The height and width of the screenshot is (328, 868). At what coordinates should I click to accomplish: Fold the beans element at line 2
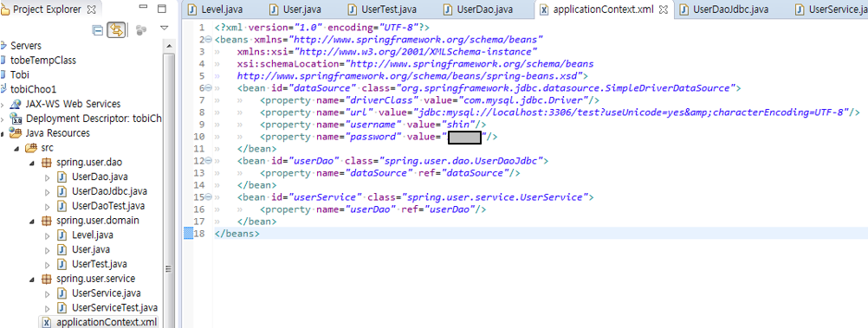(x=209, y=40)
